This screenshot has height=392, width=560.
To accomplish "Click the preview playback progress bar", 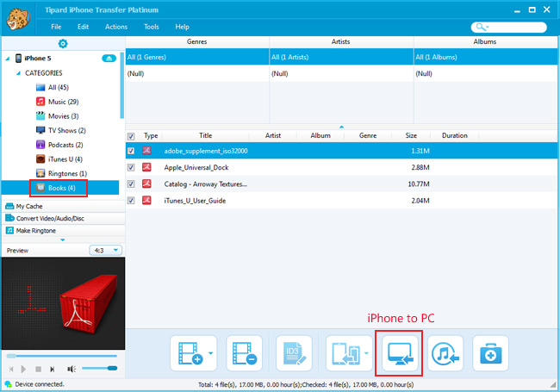I will [61, 356].
